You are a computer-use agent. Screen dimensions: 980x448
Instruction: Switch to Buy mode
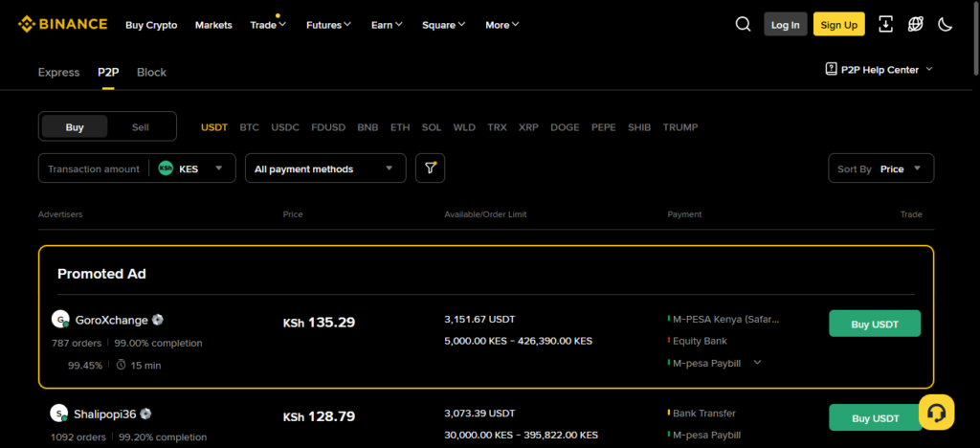pyautogui.click(x=75, y=127)
